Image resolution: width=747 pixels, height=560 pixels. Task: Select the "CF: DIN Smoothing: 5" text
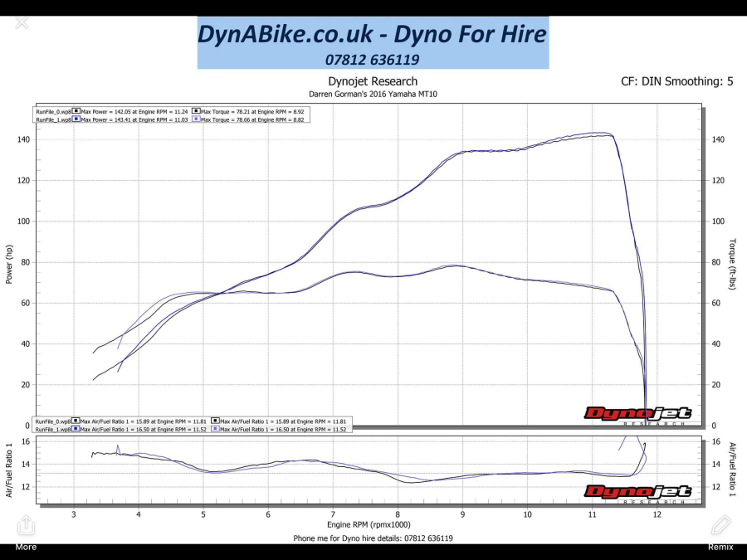click(x=677, y=81)
